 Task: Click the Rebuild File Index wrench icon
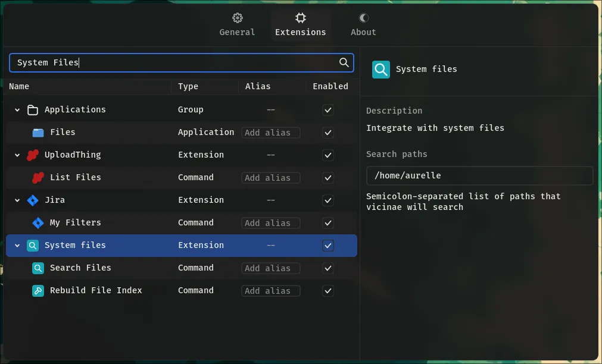(38, 291)
